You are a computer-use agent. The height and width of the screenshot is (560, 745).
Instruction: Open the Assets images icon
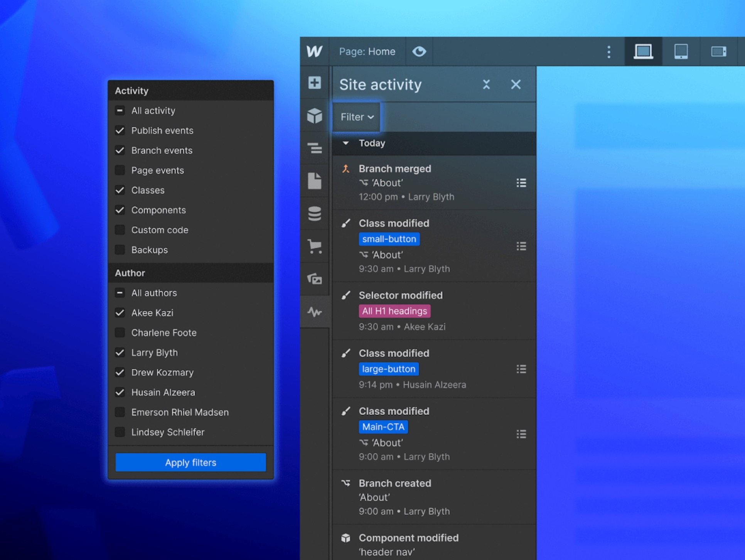point(314,278)
